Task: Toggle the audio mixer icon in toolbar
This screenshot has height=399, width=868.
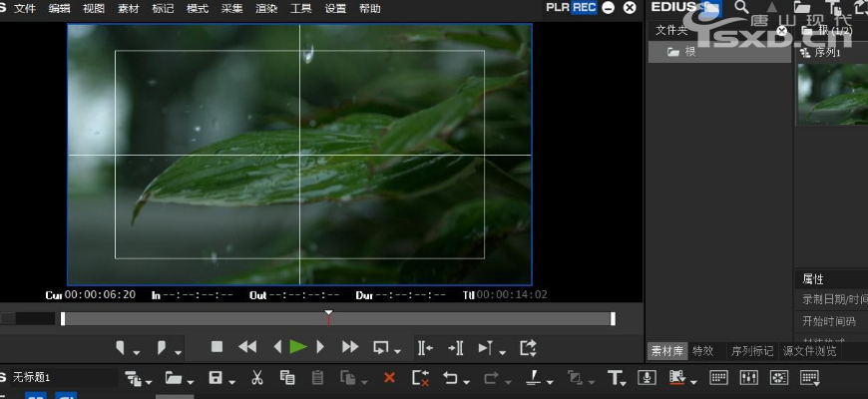Action: [749, 378]
